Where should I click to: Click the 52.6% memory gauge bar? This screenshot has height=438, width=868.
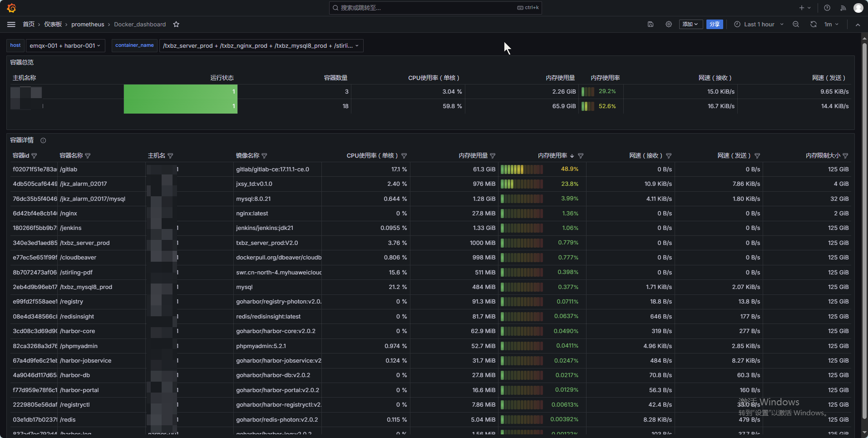click(x=588, y=106)
